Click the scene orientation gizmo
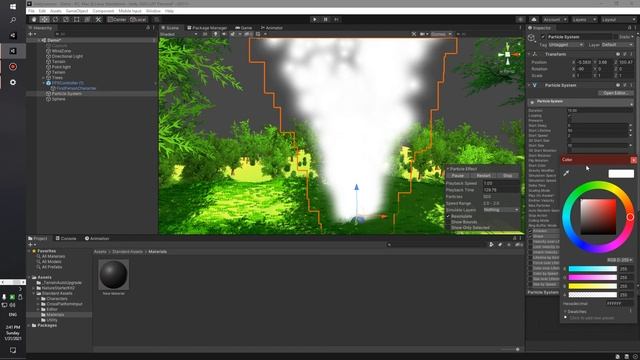Viewport: 640px width, 360px height. pyautogui.click(x=508, y=54)
